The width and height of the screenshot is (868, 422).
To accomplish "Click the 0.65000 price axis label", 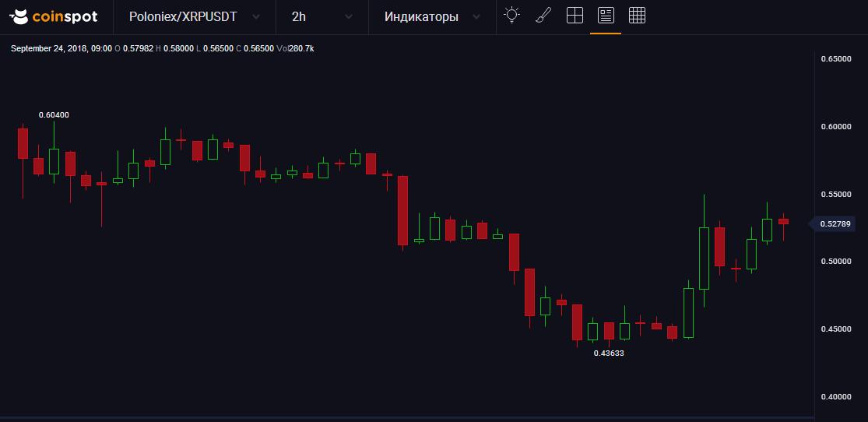I will pos(836,59).
